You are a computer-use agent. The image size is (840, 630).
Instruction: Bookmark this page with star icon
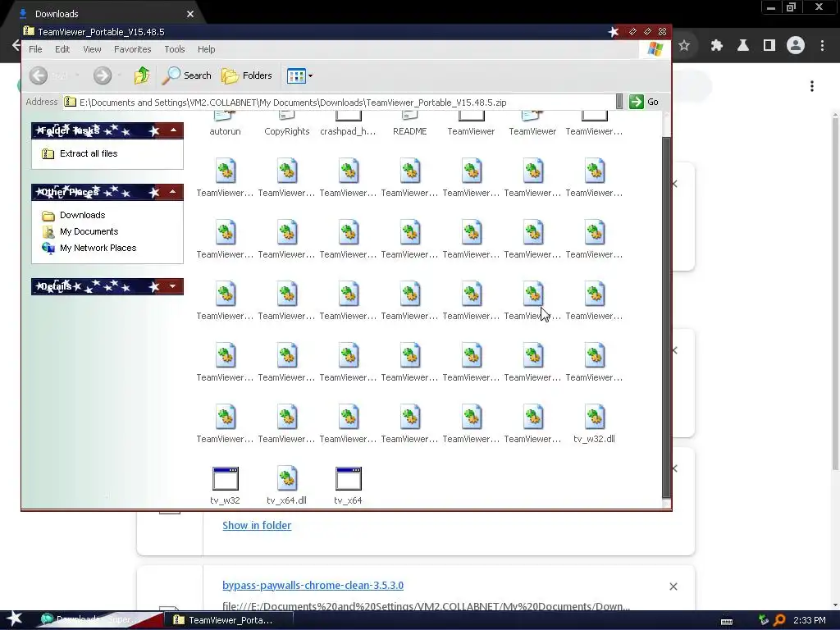point(684,46)
